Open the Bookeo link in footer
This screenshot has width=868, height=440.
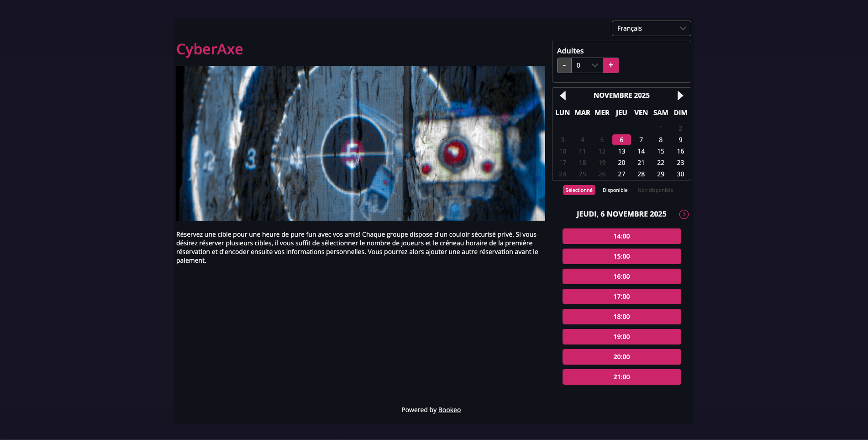click(449, 410)
